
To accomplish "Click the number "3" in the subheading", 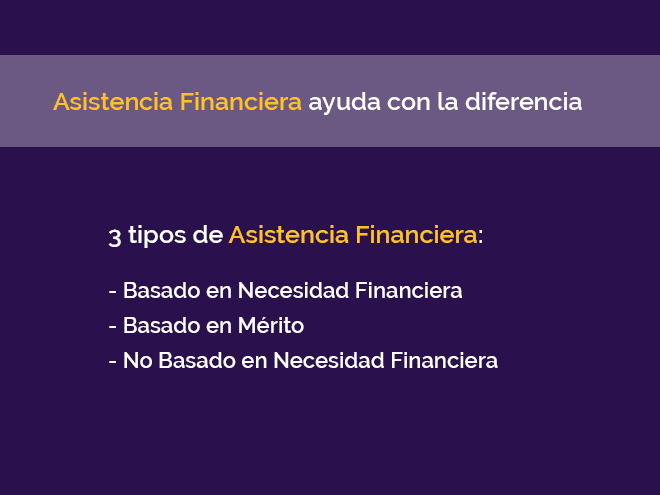I will 114,237.
